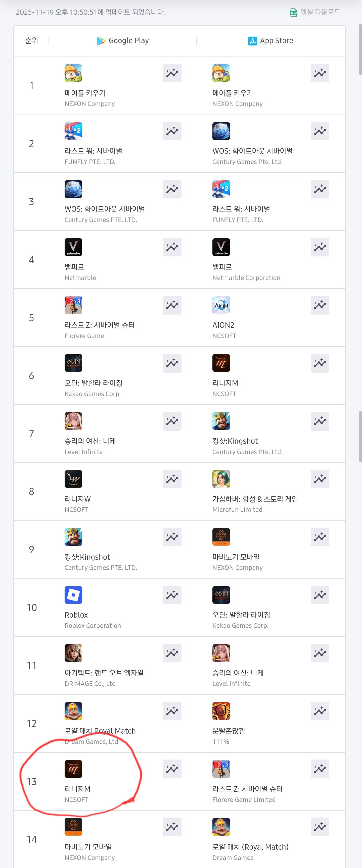Click the page scrollbar thumb
This screenshot has width=362, height=868.
360,436
